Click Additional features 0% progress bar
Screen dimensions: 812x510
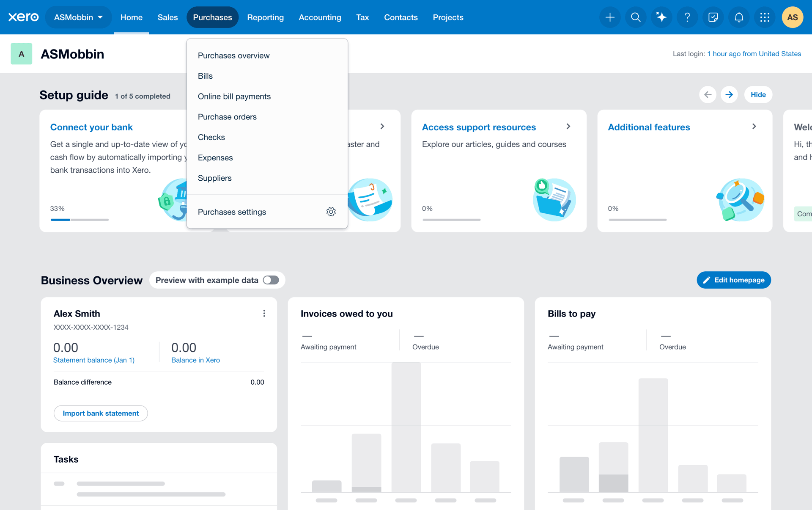tap(638, 220)
